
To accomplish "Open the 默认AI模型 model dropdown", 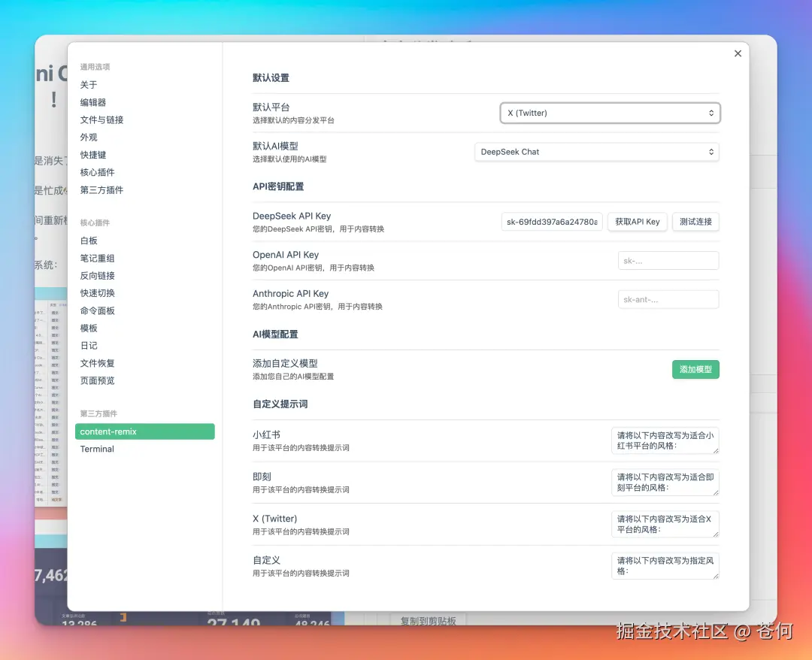I will tap(596, 151).
